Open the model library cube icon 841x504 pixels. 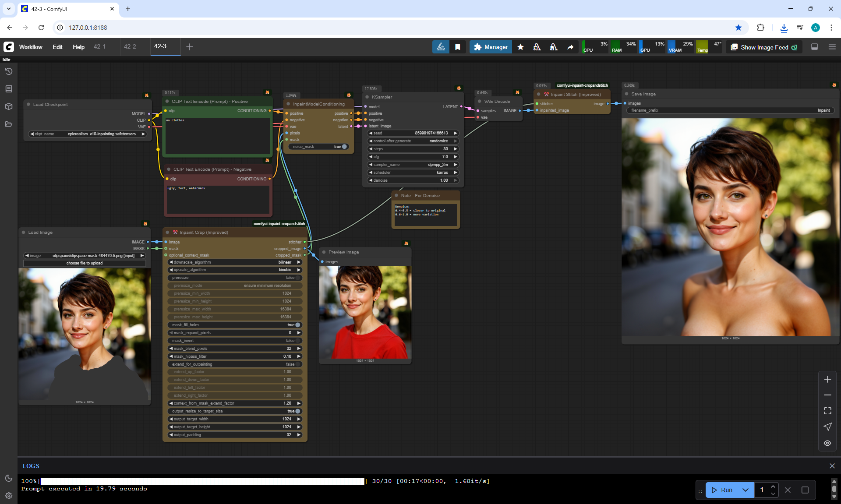pos(8,106)
